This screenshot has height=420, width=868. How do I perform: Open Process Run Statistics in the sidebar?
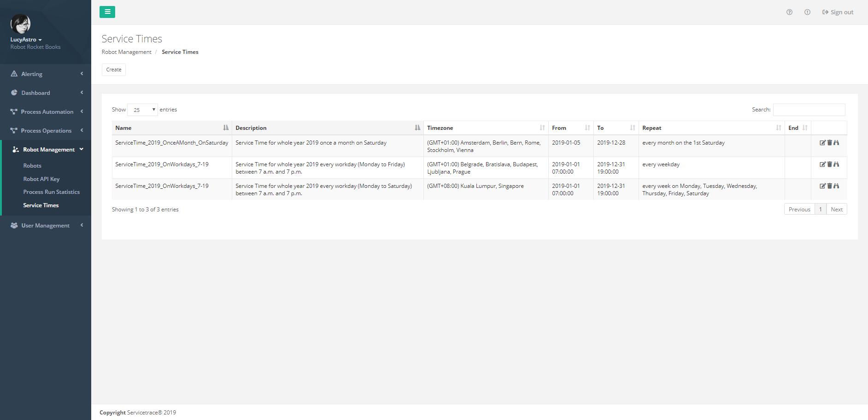(52, 192)
